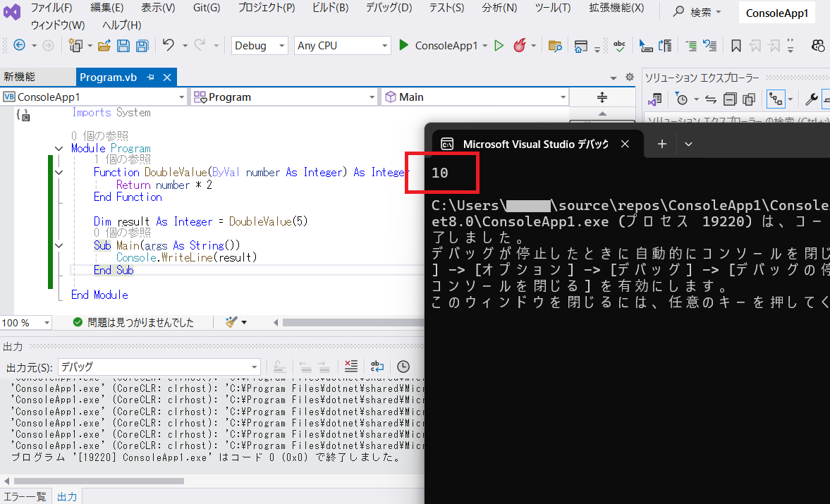Click the Undo icon in the toolbar
The height and width of the screenshot is (504, 830).
pyautogui.click(x=169, y=44)
